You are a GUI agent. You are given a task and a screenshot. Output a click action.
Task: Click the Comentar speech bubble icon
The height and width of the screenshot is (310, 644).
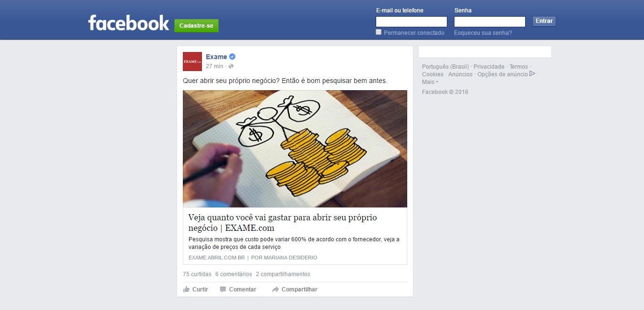click(x=223, y=289)
